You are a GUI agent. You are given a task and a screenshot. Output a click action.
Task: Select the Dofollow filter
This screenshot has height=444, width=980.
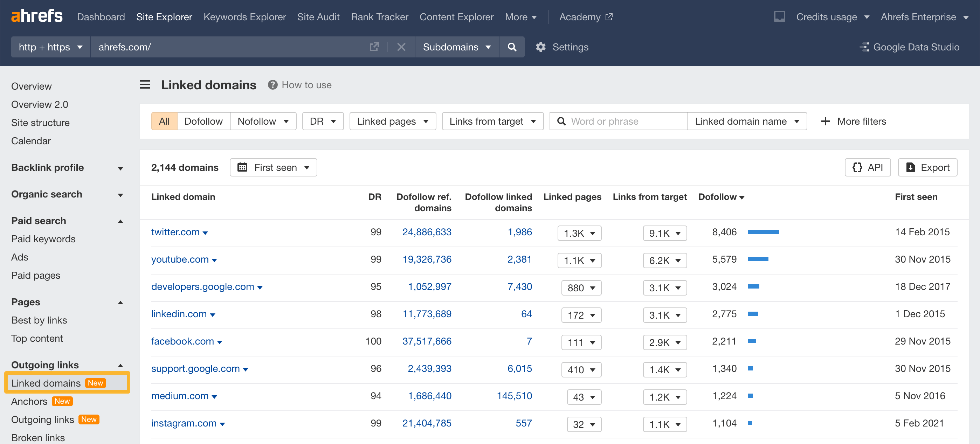coord(203,121)
